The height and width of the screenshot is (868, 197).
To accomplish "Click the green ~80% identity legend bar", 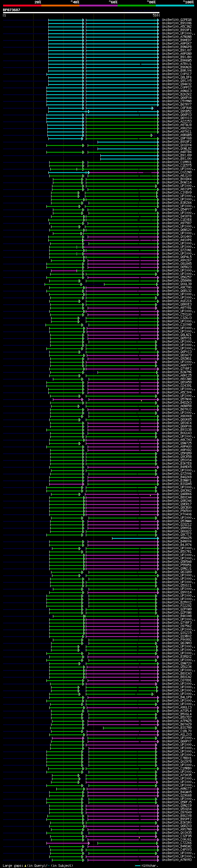I will 137,6.
